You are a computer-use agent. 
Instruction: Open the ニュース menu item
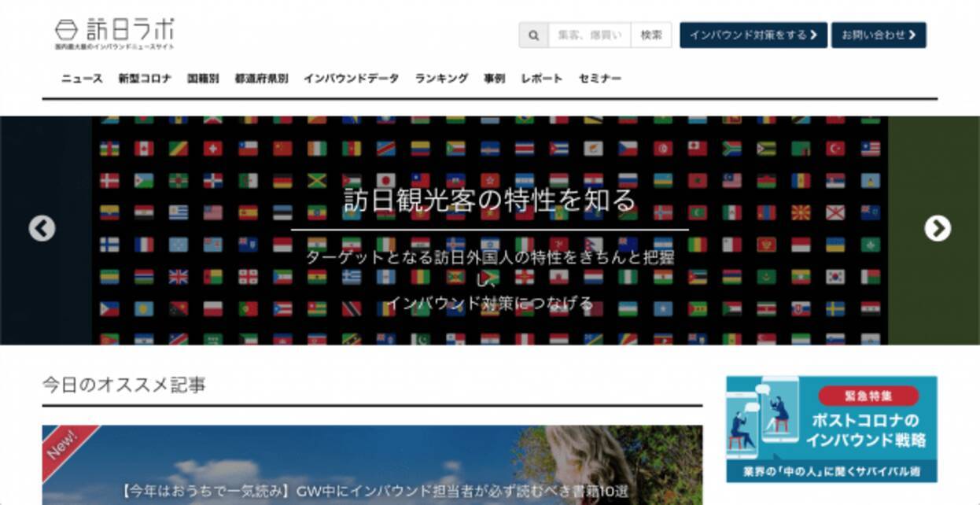coord(82,79)
